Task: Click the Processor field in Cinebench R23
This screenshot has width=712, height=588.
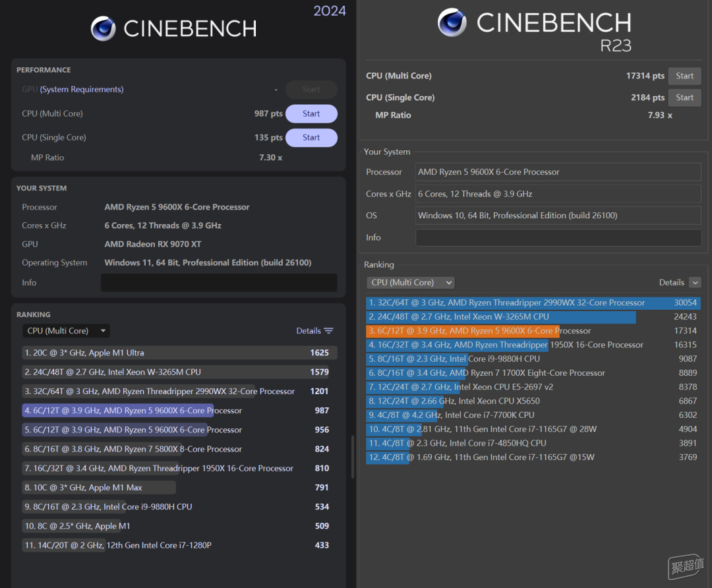Action: coord(558,172)
